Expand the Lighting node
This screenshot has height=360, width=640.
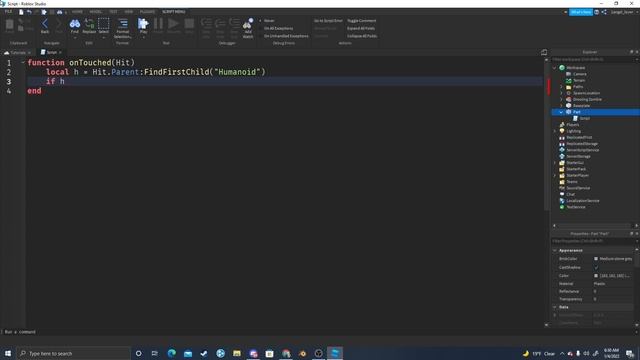click(554, 131)
